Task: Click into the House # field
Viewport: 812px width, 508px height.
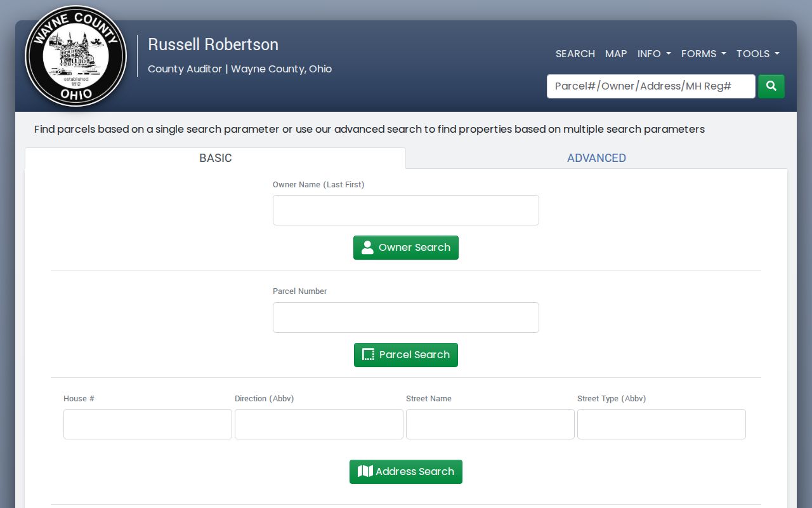Action: tap(148, 424)
